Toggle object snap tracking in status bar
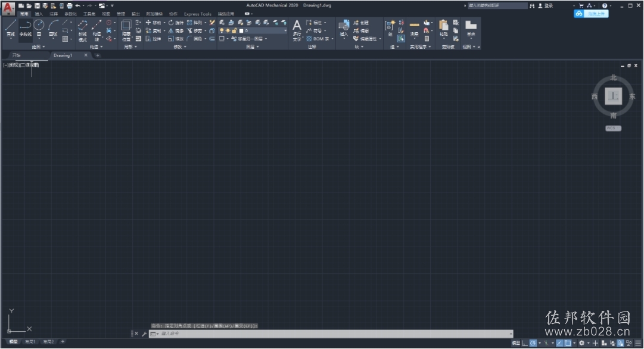 (x=559, y=343)
